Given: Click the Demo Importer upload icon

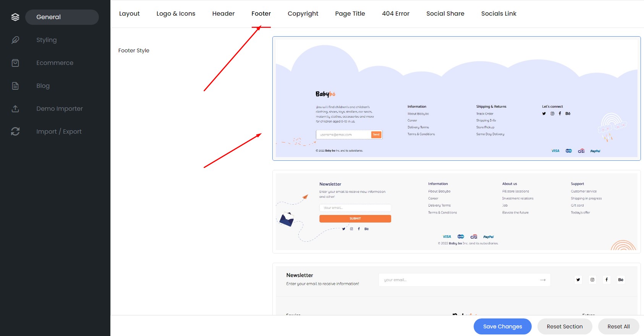Looking at the screenshot, I should [15, 109].
